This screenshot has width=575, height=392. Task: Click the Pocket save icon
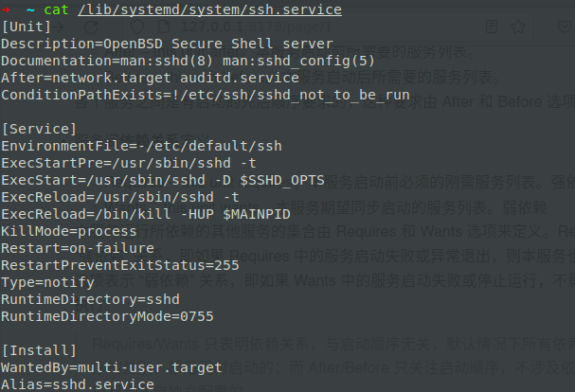click(x=565, y=27)
